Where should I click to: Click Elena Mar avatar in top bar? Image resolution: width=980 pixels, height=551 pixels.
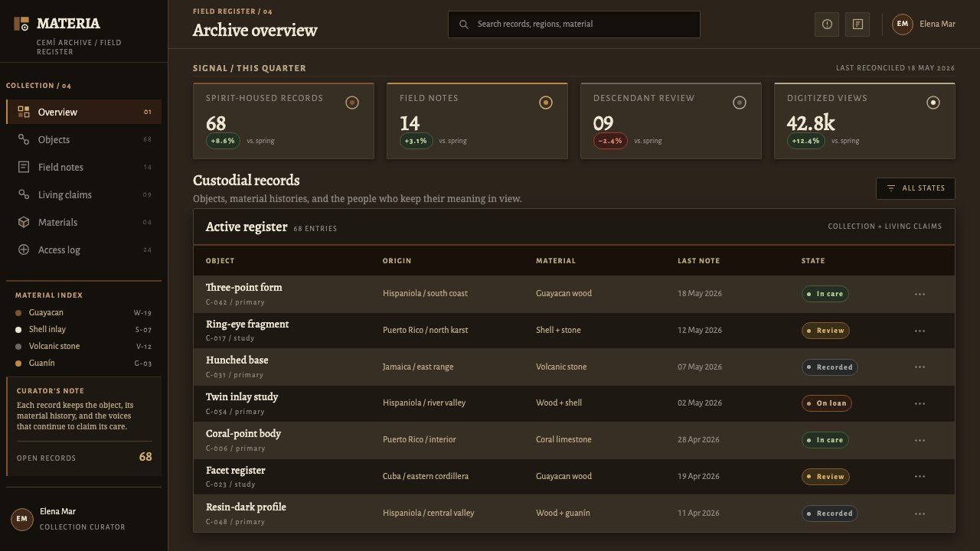(x=903, y=24)
